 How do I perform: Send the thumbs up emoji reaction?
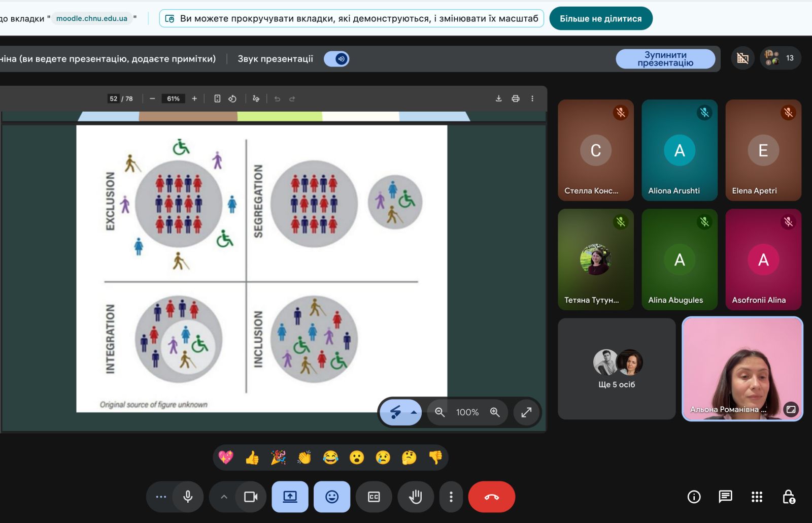252,457
